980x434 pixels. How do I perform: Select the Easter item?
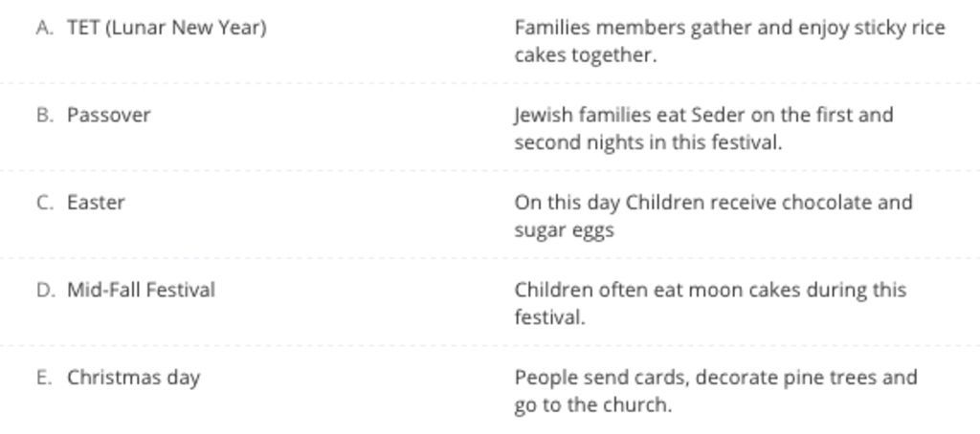click(x=97, y=203)
